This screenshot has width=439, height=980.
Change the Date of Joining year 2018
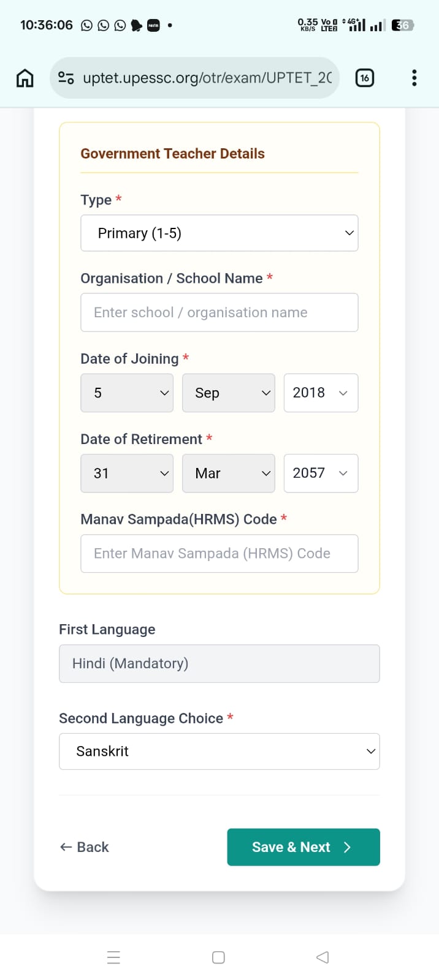[x=321, y=393]
